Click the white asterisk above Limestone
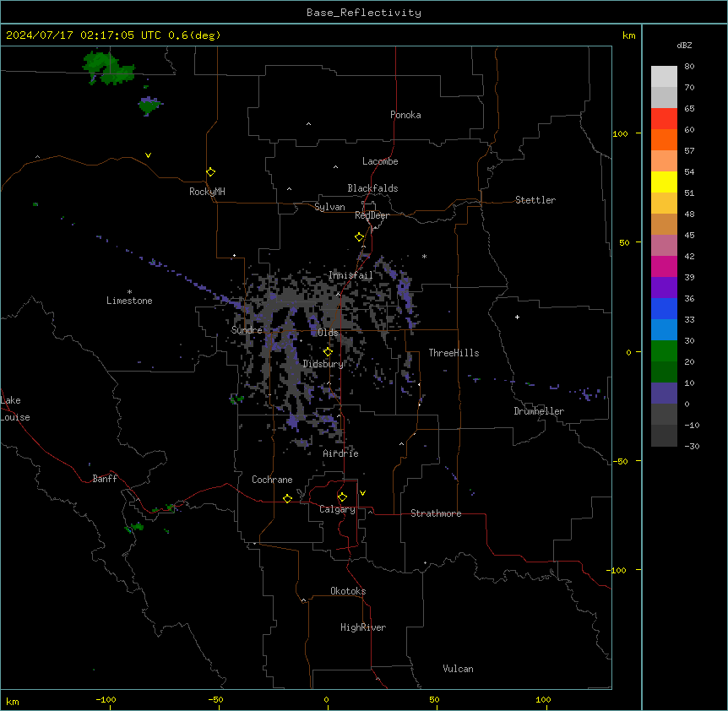Viewport: 728px width, 711px height. [129, 292]
